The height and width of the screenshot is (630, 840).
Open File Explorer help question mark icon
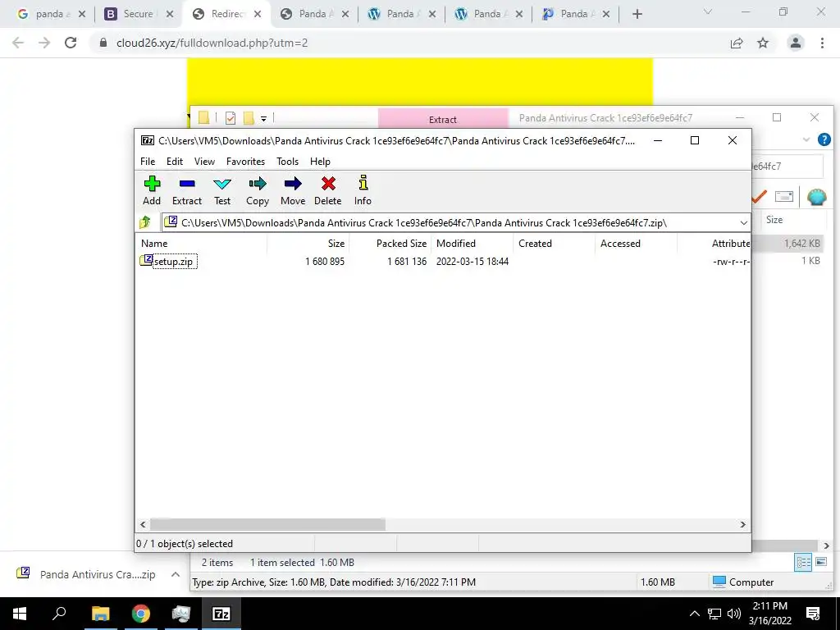(824, 139)
